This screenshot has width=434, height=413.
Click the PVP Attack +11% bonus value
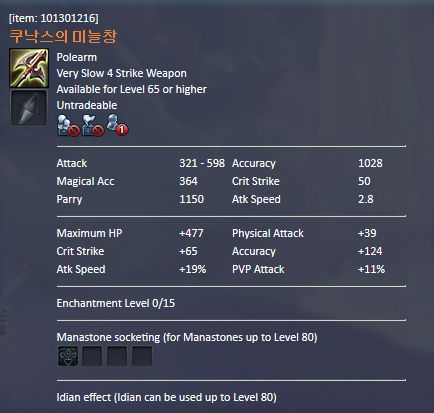(x=371, y=269)
